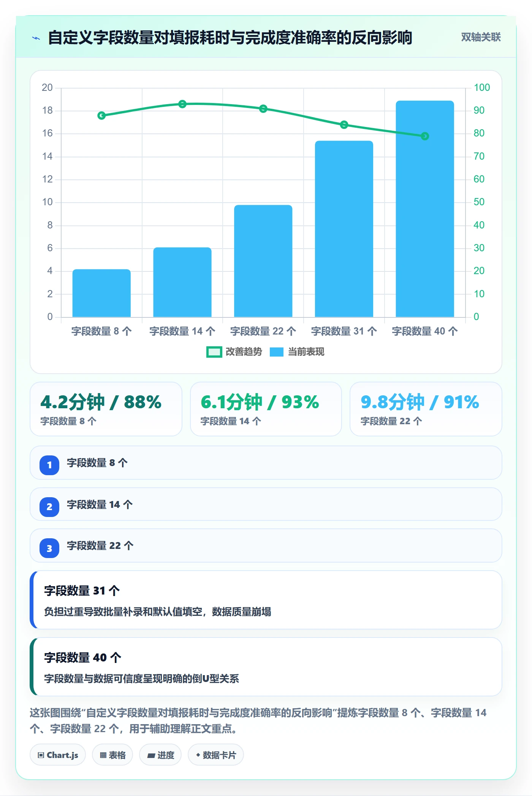Click the blue number 3 badge

[x=49, y=548]
